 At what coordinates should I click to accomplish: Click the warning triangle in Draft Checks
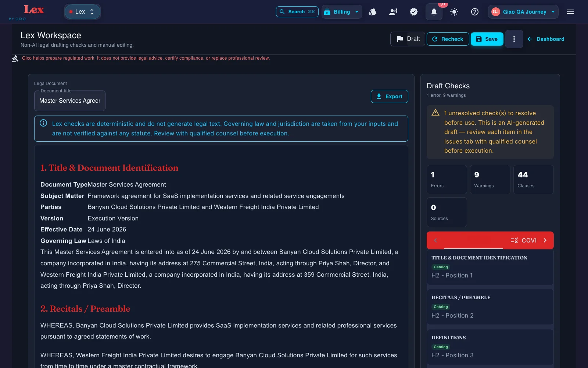point(435,113)
